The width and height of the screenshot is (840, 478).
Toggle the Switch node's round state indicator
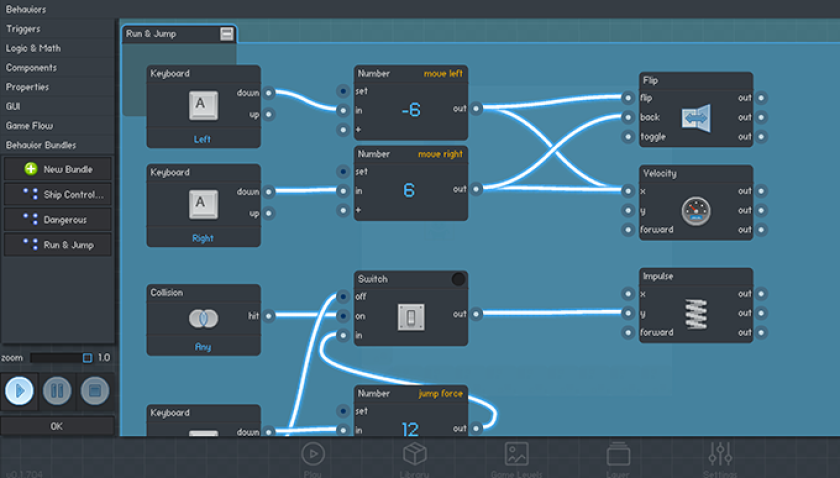click(458, 279)
